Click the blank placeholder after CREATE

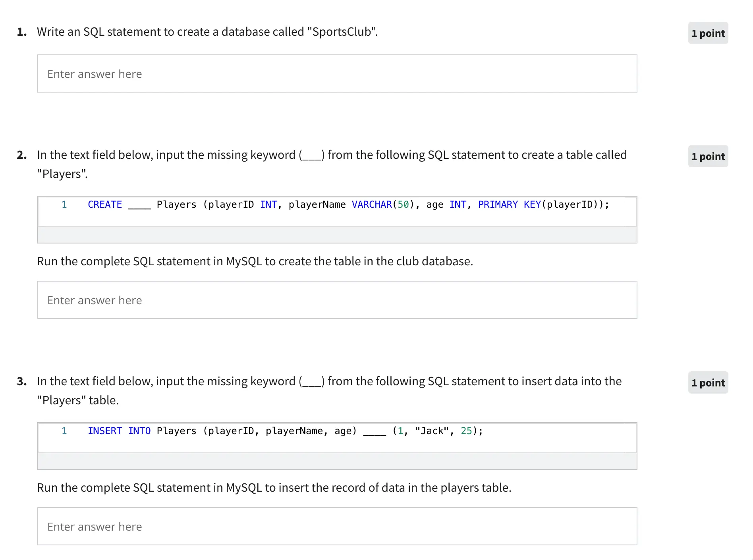[139, 205]
